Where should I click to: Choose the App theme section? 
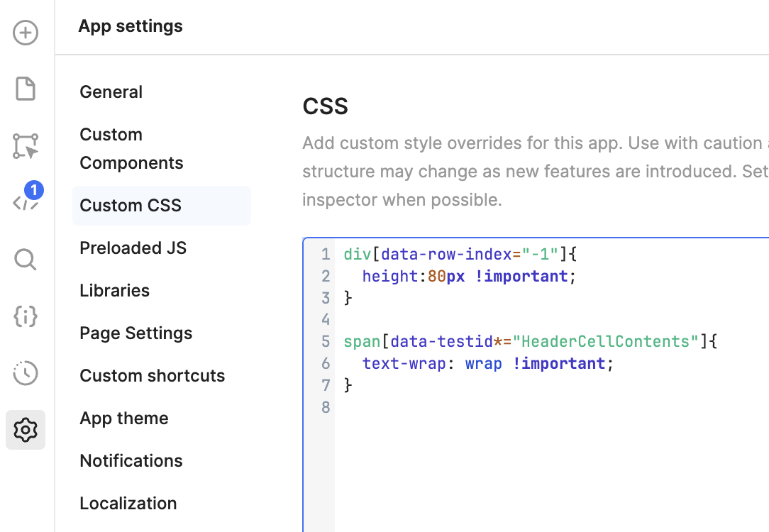(124, 419)
